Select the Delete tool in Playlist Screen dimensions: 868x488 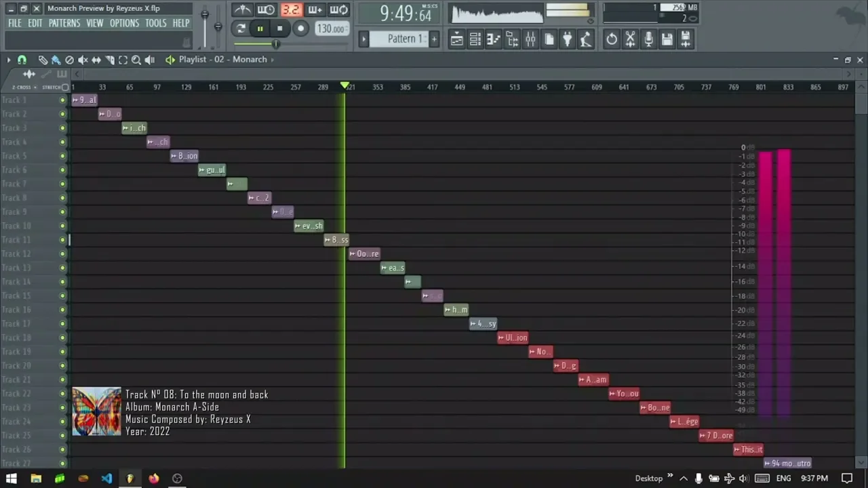(x=69, y=60)
